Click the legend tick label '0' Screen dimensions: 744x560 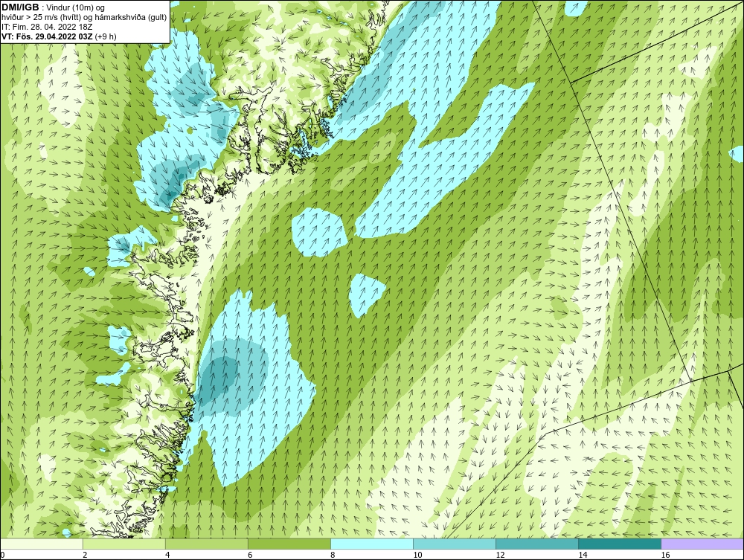2,555
